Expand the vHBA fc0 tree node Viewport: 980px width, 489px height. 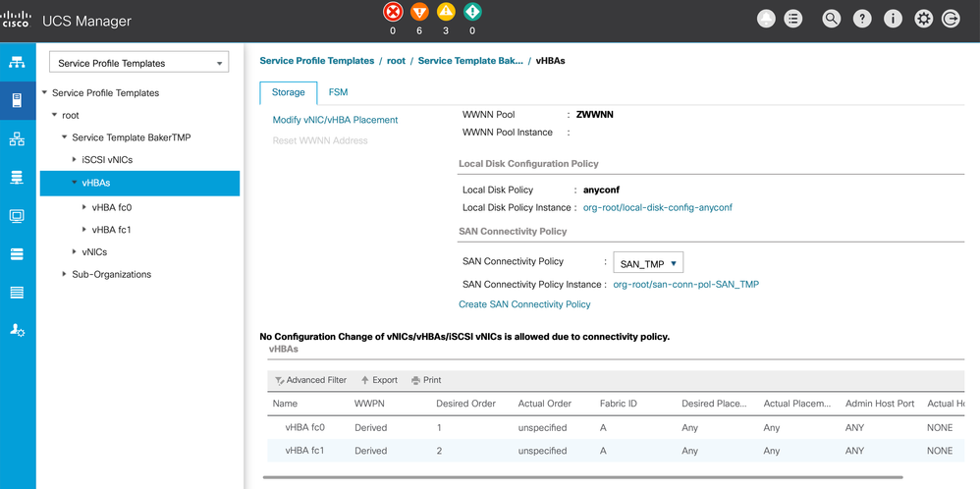[84, 207]
